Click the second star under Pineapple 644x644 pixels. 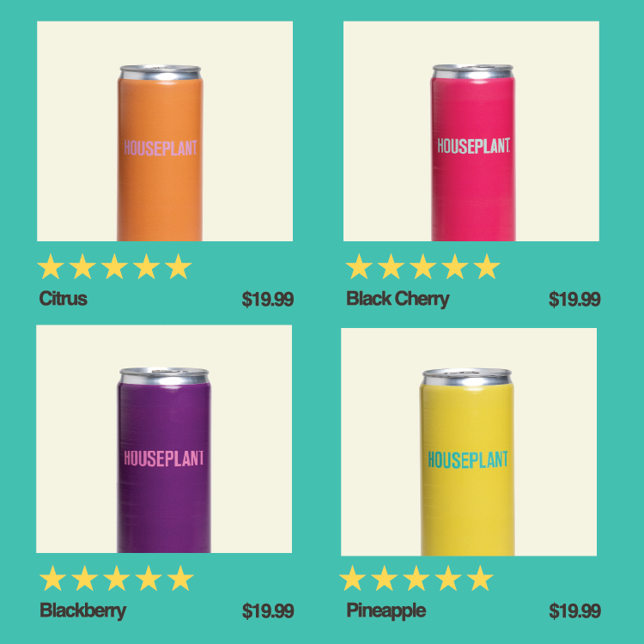[x=385, y=578]
